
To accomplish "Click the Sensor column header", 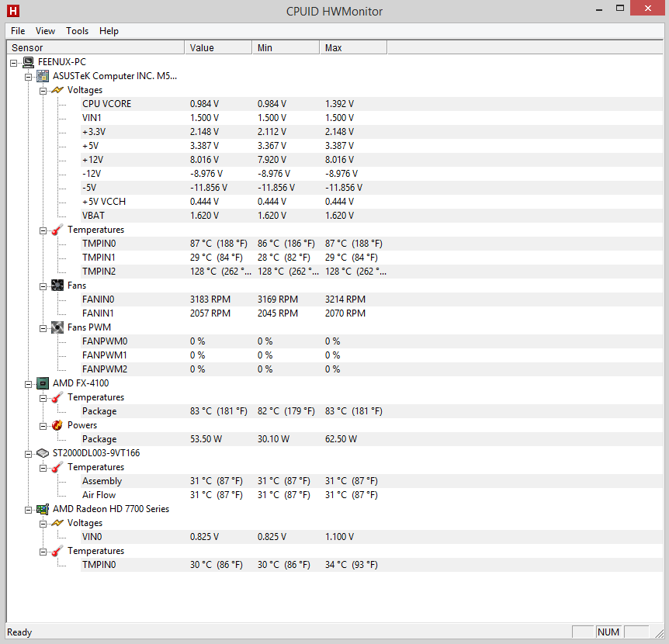I will [95, 48].
